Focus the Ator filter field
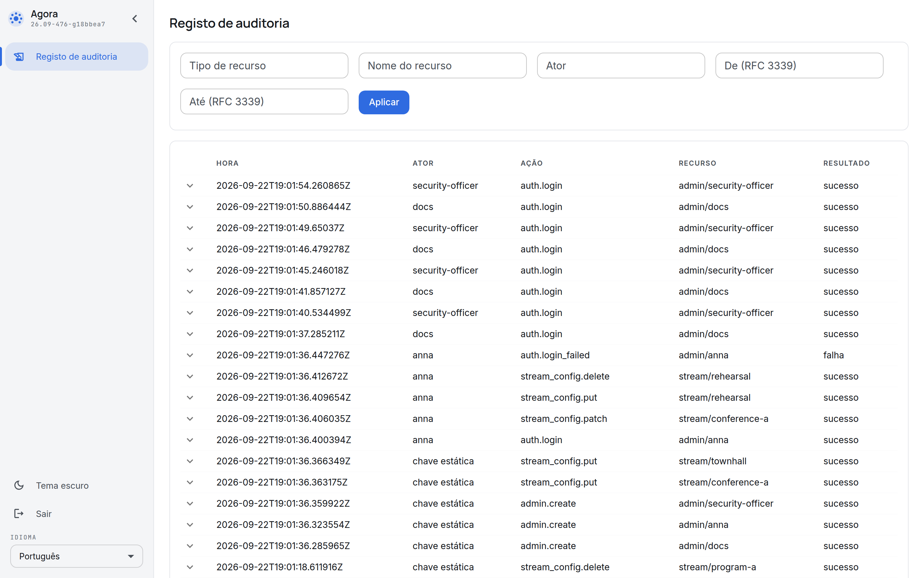This screenshot has width=924, height=578. 621,66
